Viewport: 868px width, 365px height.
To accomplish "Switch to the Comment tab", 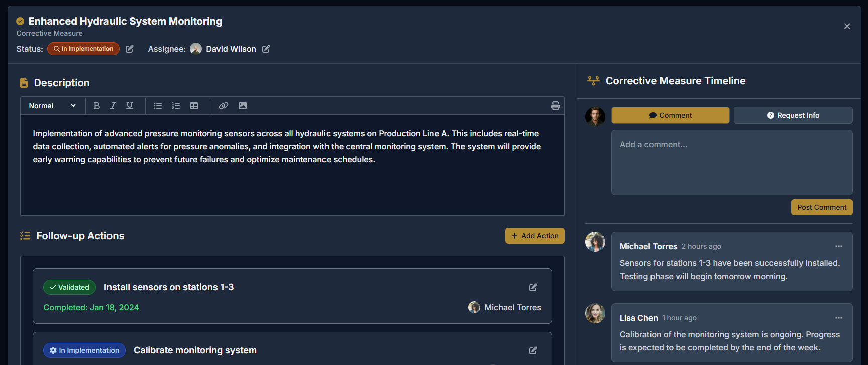I will pyautogui.click(x=670, y=115).
